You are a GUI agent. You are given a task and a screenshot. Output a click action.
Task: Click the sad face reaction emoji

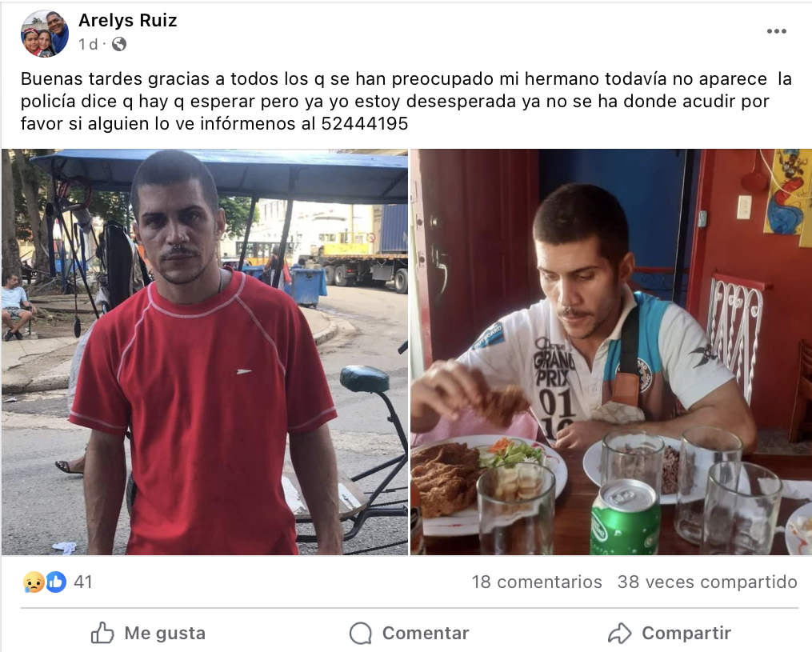click(x=33, y=582)
